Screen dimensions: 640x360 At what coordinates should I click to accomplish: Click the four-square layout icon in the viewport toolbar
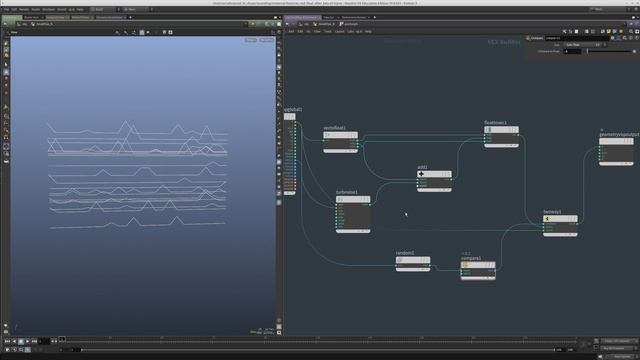point(170,32)
